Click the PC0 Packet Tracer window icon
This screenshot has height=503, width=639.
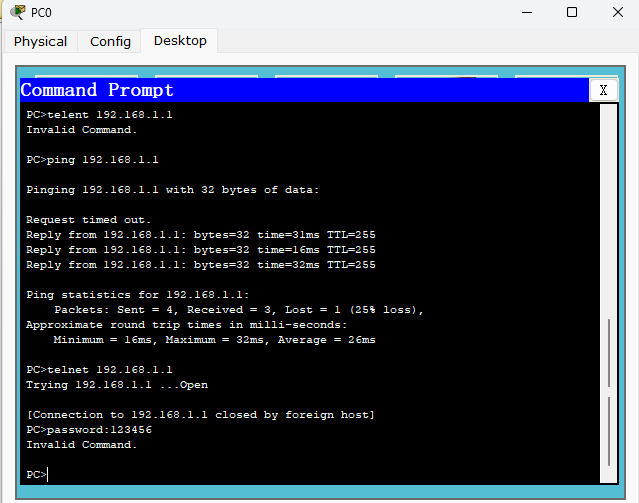click(x=18, y=12)
